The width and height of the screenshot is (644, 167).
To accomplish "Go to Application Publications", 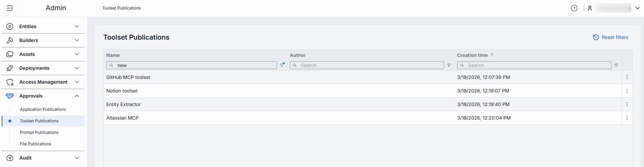I will coord(43,109).
